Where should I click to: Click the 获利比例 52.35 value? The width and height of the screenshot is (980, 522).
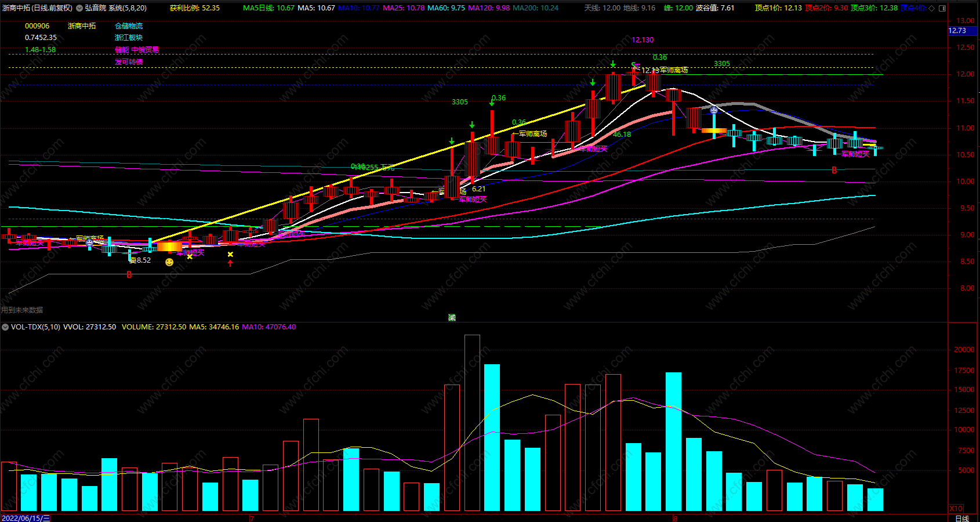pyautogui.click(x=195, y=8)
